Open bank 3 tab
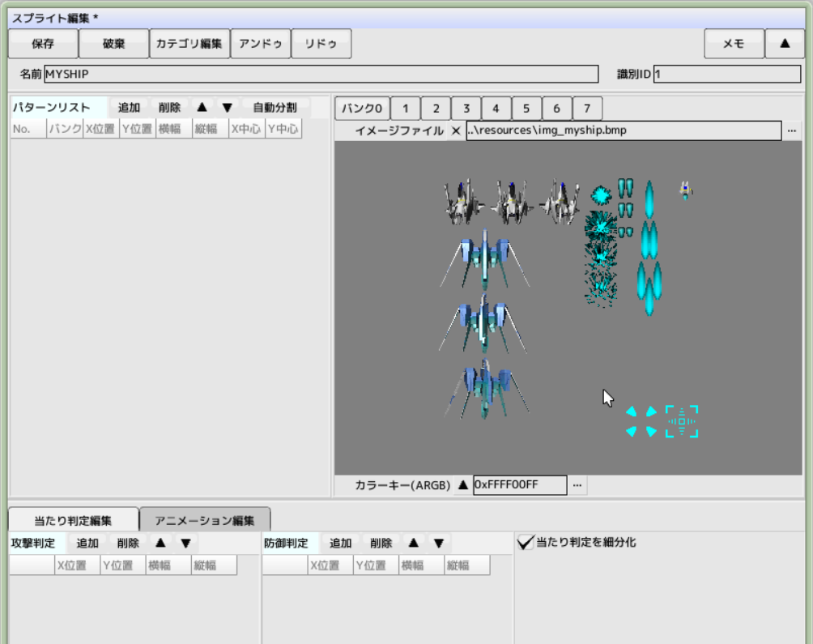The width and height of the screenshot is (813, 644). pyautogui.click(x=466, y=109)
